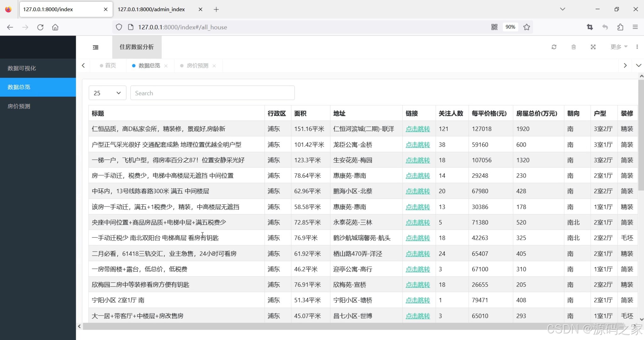Open the browser extensions puzzle icon
The width and height of the screenshot is (644, 340).
click(x=620, y=27)
